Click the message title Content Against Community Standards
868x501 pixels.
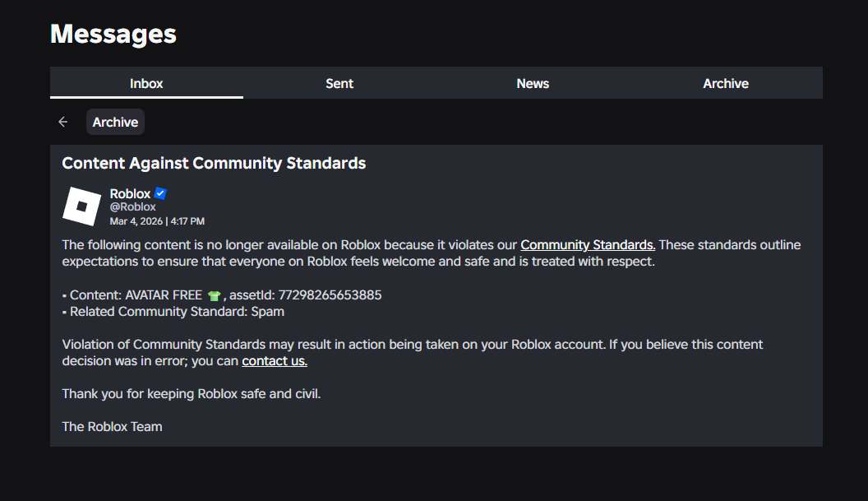214,163
